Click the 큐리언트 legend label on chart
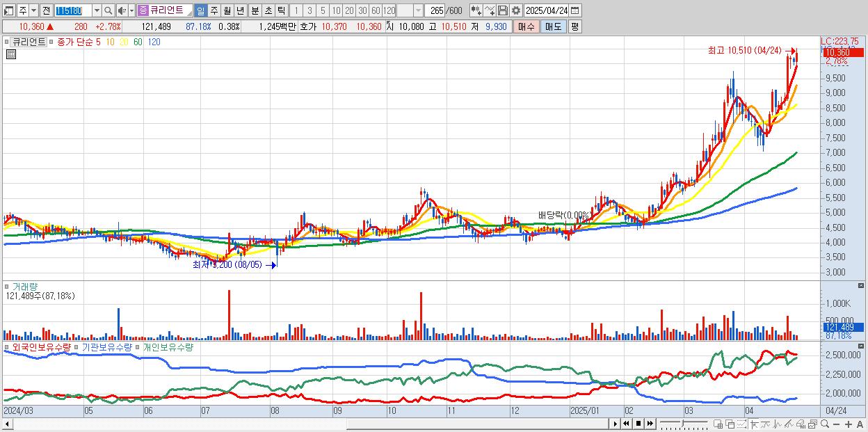The width and height of the screenshot is (868, 432). (x=29, y=42)
